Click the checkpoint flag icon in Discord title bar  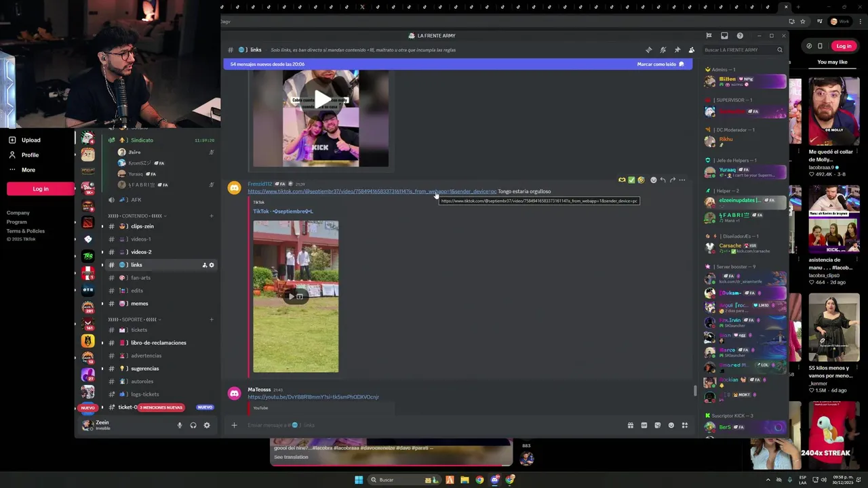[x=709, y=35]
